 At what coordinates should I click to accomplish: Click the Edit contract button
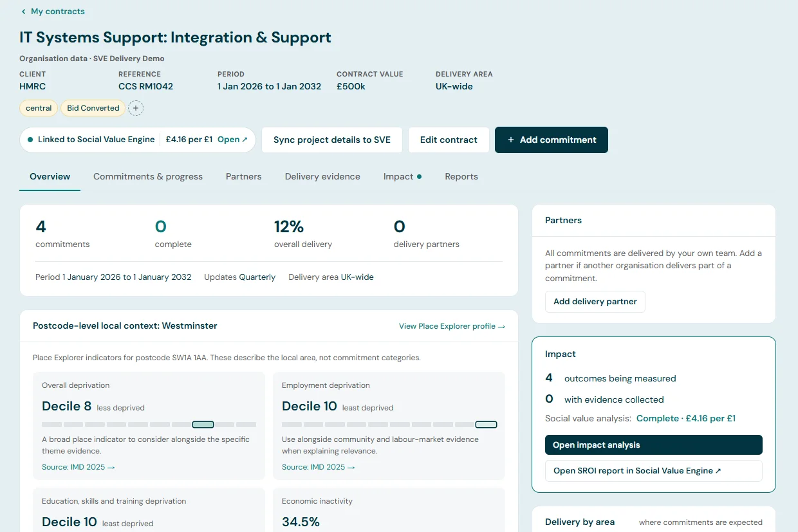pos(449,140)
